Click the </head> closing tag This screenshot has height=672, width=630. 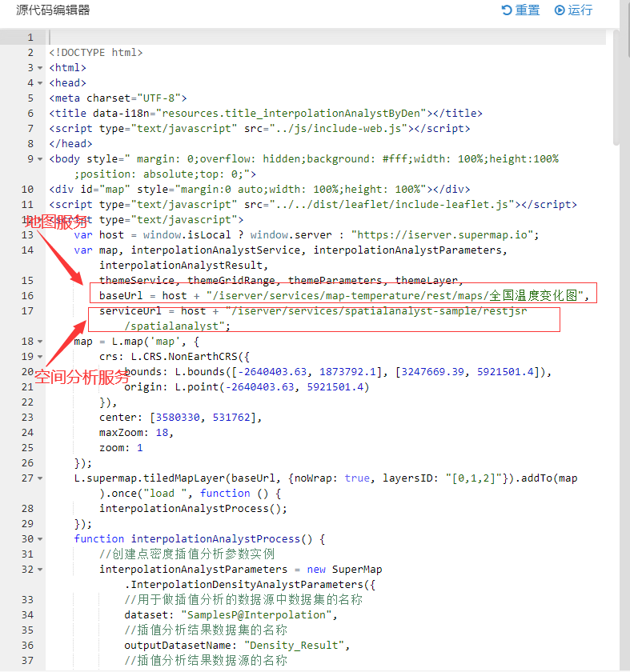(70, 144)
